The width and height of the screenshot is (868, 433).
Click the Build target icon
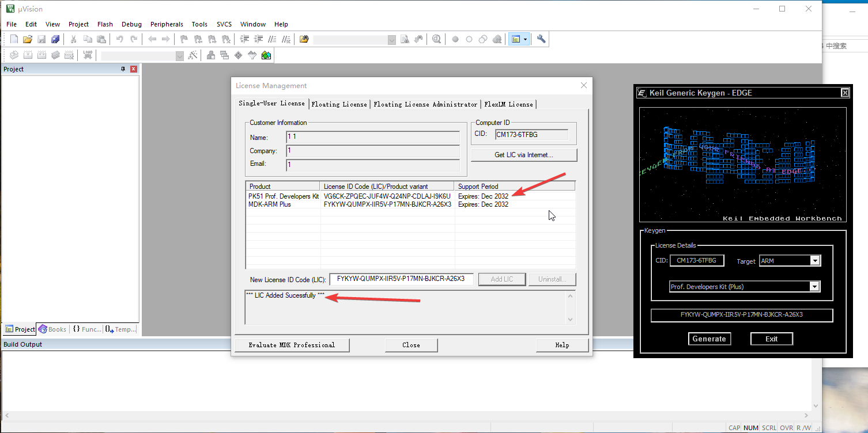(28, 55)
